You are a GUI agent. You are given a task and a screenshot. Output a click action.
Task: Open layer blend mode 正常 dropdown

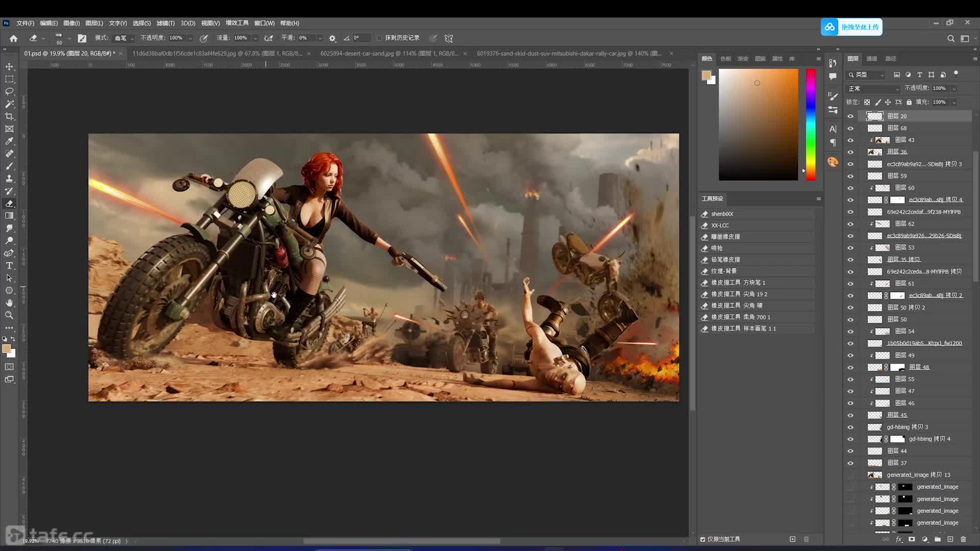[873, 89]
